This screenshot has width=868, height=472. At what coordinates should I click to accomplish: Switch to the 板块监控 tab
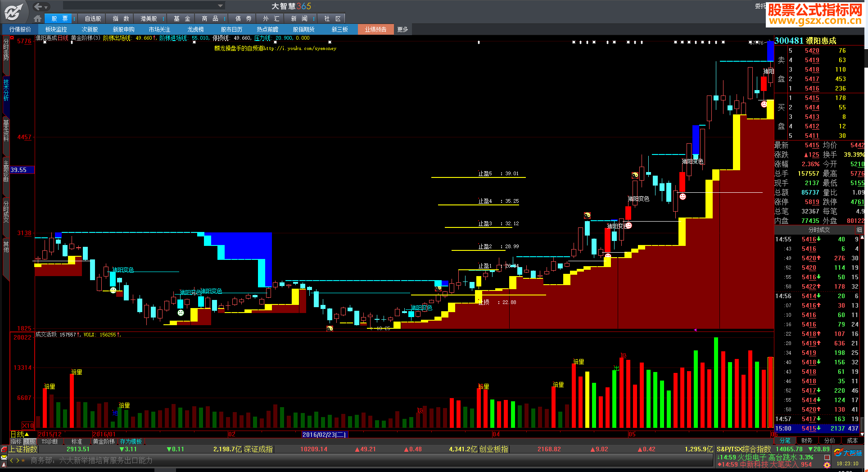point(56,29)
